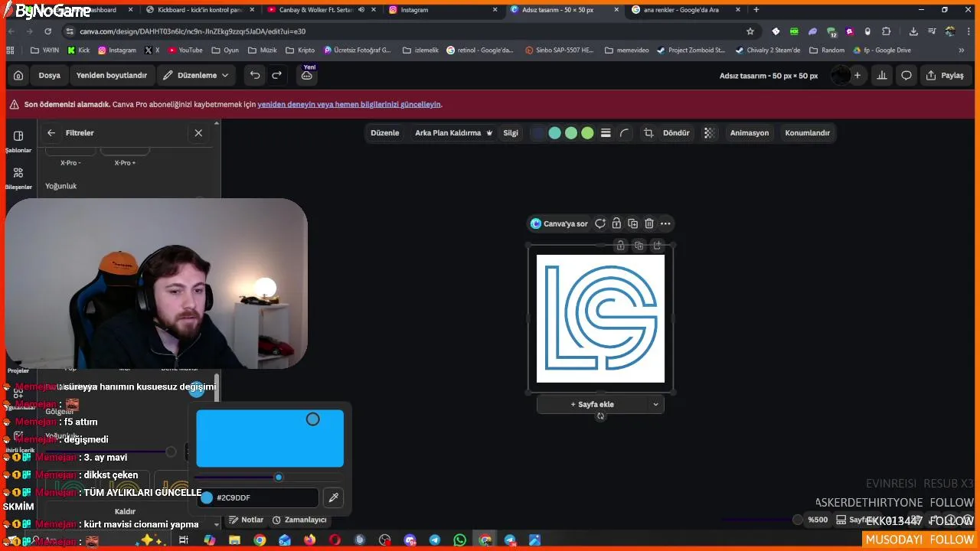The width and height of the screenshot is (980, 551).
Task: Select the LCS logo image on canvas
Action: tap(600, 318)
